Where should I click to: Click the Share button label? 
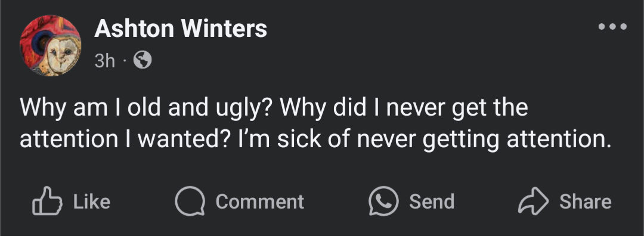pos(586,201)
